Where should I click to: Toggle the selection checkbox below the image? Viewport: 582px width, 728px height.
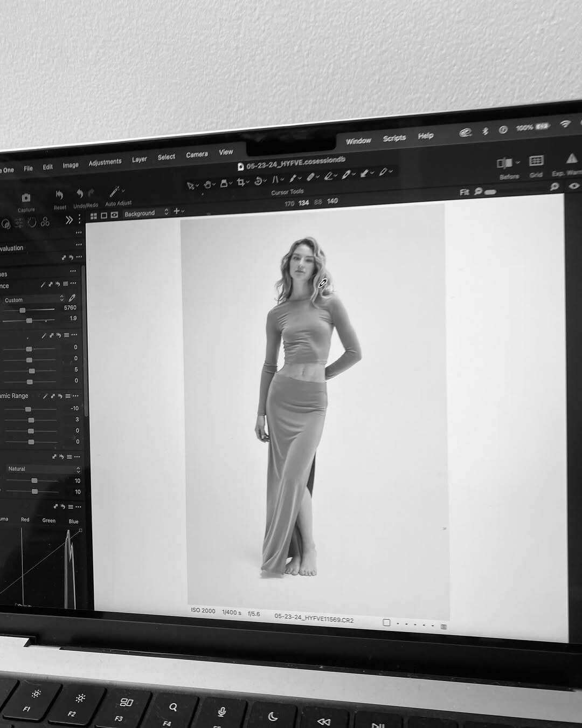coord(386,623)
